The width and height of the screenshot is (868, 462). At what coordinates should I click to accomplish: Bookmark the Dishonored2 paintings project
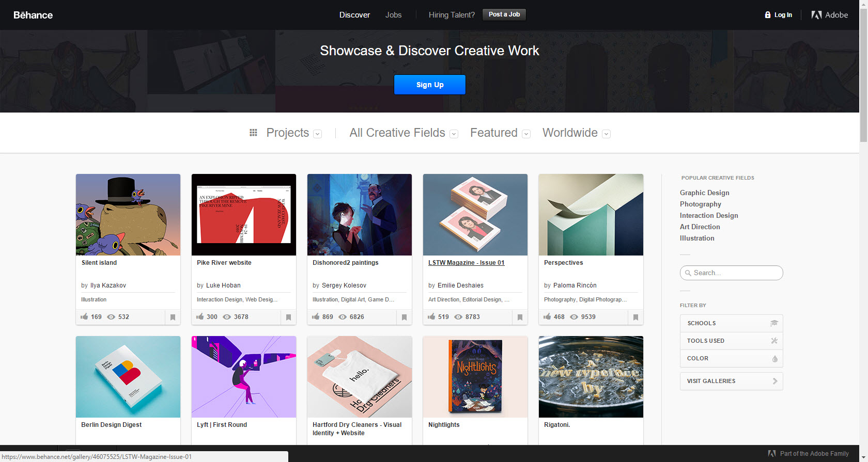coord(405,317)
